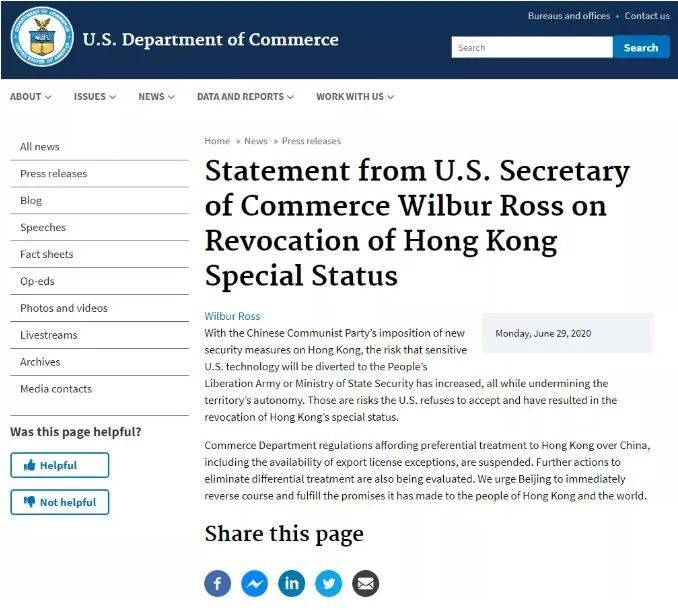Share page via Facebook icon
The height and width of the screenshot is (610, 678).
(x=218, y=583)
